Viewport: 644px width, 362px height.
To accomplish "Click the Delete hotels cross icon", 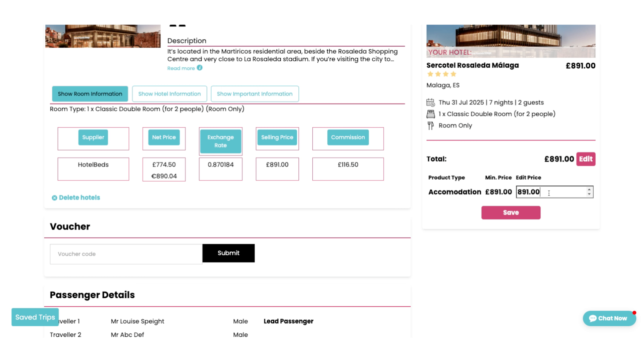I will click(54, 198).
